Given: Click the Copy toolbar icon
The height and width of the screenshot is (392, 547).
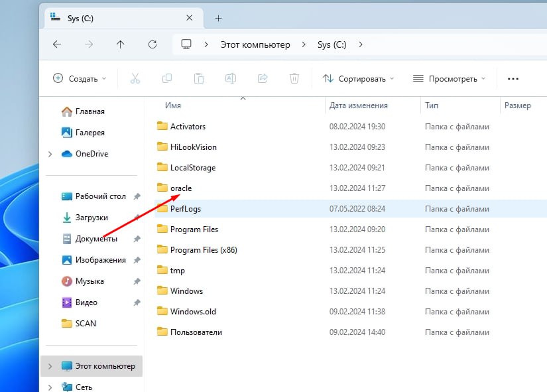Looking at the screenshot, I should (x=167, y=78).
